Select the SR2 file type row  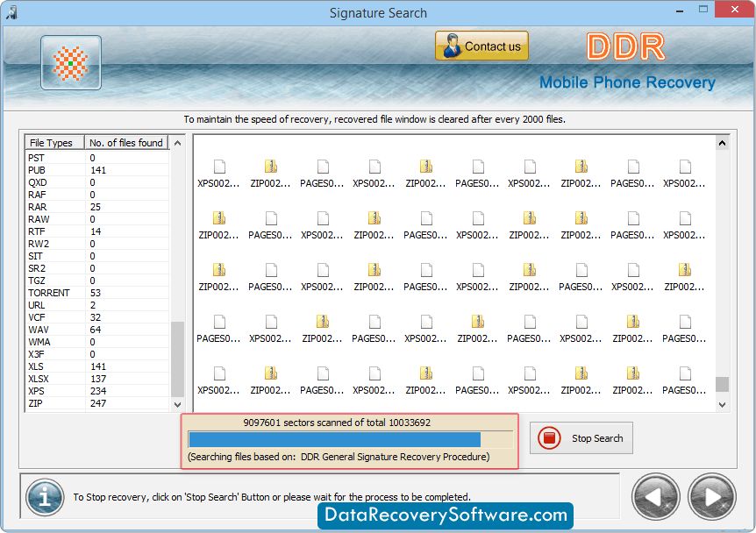(97, 268)
